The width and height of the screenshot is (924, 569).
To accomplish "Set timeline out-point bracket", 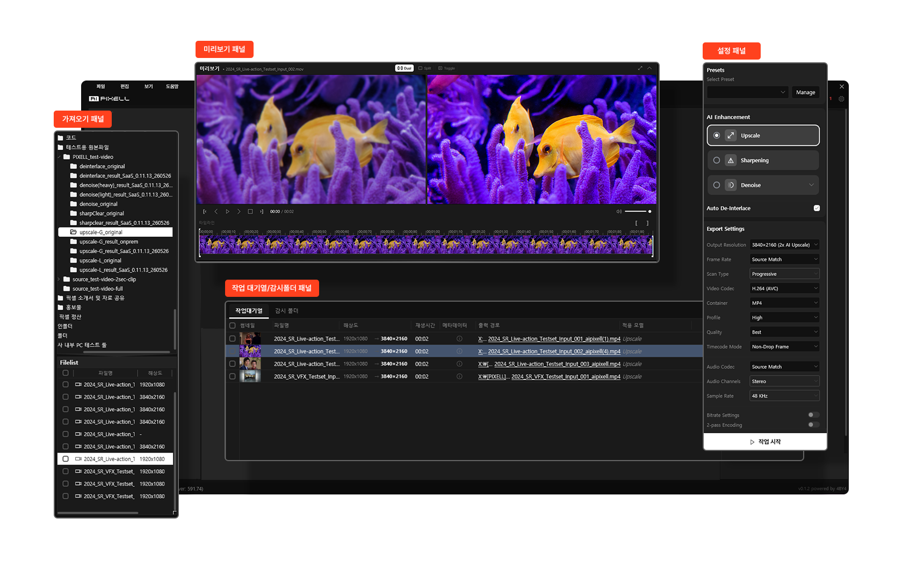I will pyautogui.click(x=647, y=223).
